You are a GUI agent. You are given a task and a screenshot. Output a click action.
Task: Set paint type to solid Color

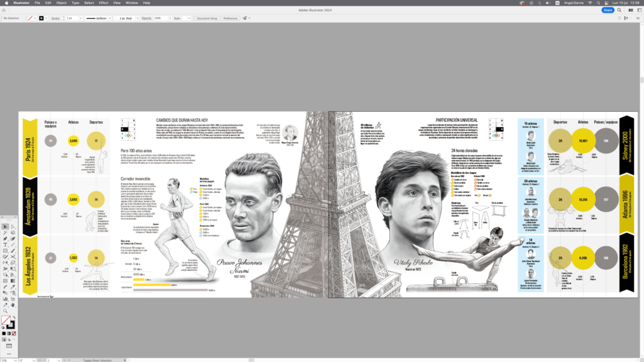(4, 334)
